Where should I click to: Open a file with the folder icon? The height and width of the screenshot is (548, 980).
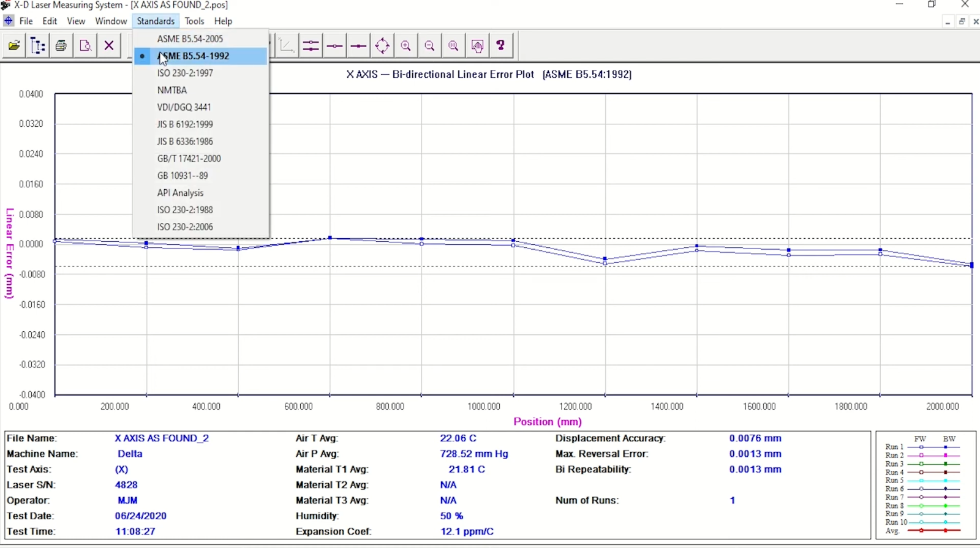14,45
